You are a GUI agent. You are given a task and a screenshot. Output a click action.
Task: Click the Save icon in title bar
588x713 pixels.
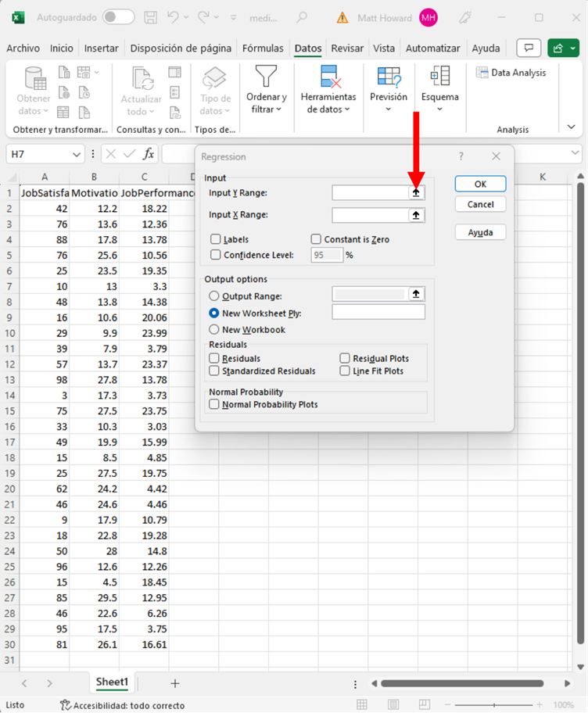[152, 17]
